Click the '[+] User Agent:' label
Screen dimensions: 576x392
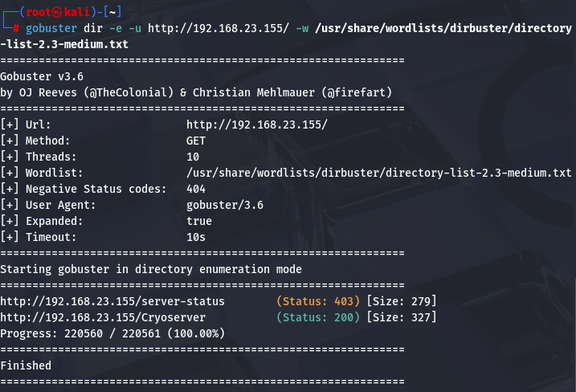point(48,205)
